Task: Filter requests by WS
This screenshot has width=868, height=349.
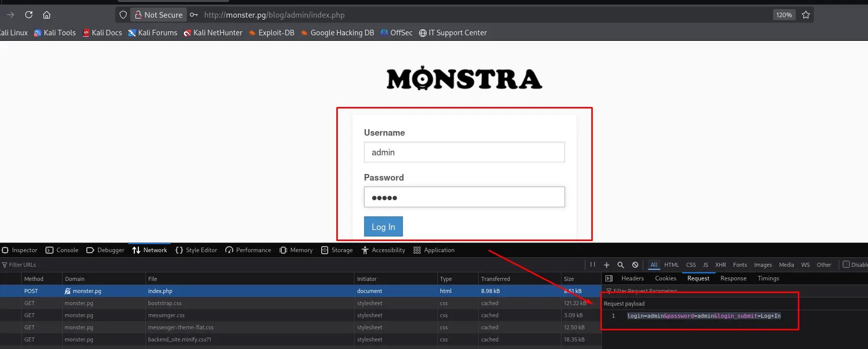Action: tap(805, 265)
